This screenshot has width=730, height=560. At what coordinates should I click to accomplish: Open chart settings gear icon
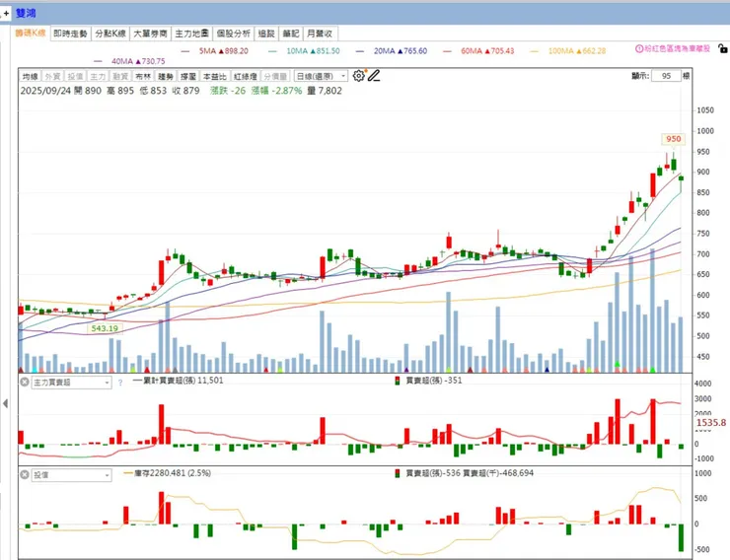click(358, 76)
